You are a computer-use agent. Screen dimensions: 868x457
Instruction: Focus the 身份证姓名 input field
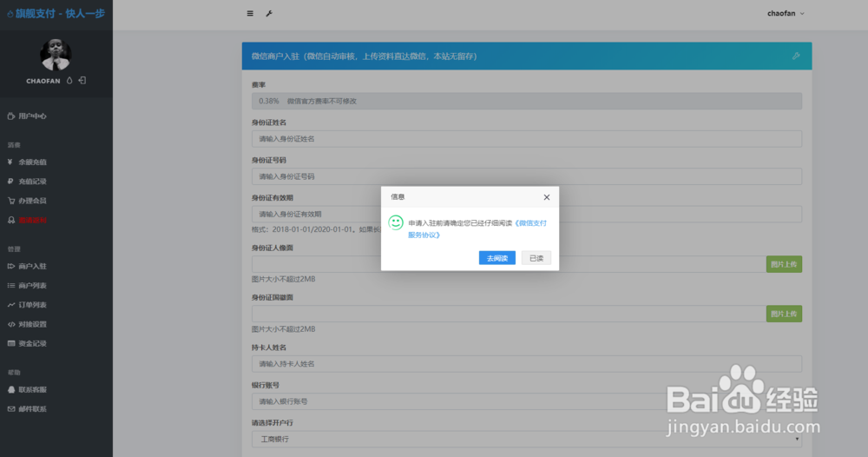click(x=527, y=139)
